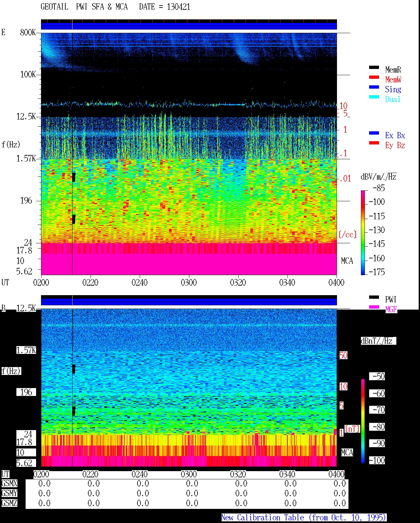Click the MCA label beside E panel
The height and width of the screenshot is (523, 420).
point(347,261)
